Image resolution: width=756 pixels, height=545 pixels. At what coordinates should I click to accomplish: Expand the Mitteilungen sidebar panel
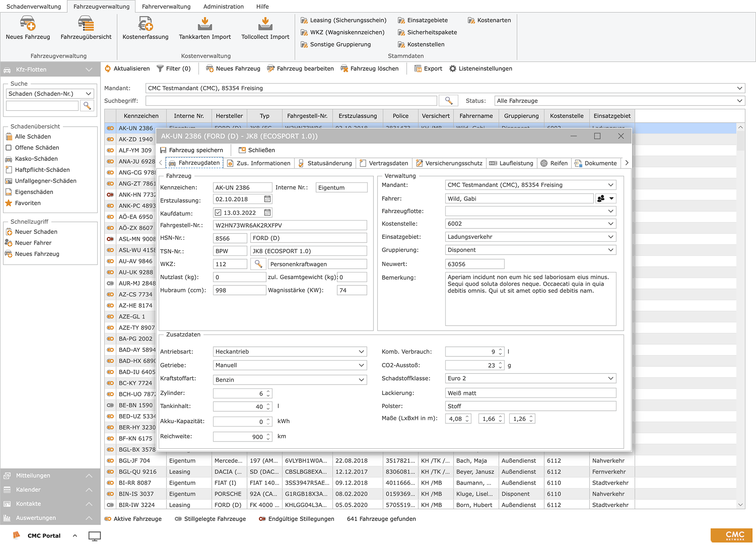(50, 475)
